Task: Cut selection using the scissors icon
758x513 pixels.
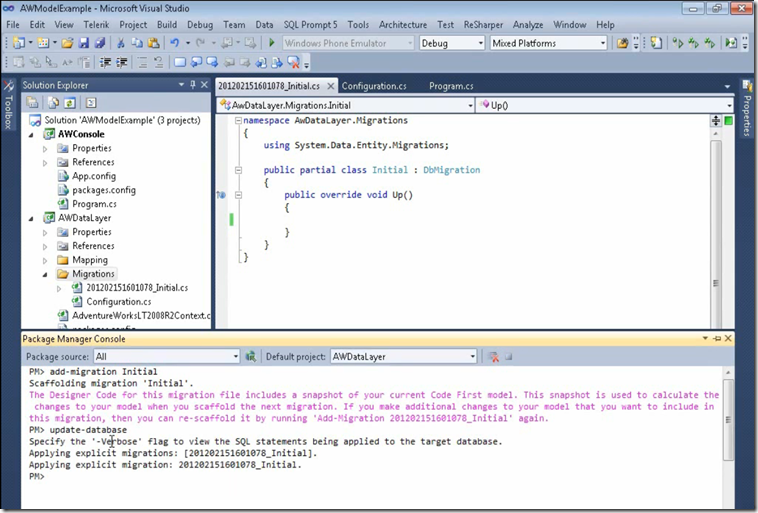Action: (121, 43)
